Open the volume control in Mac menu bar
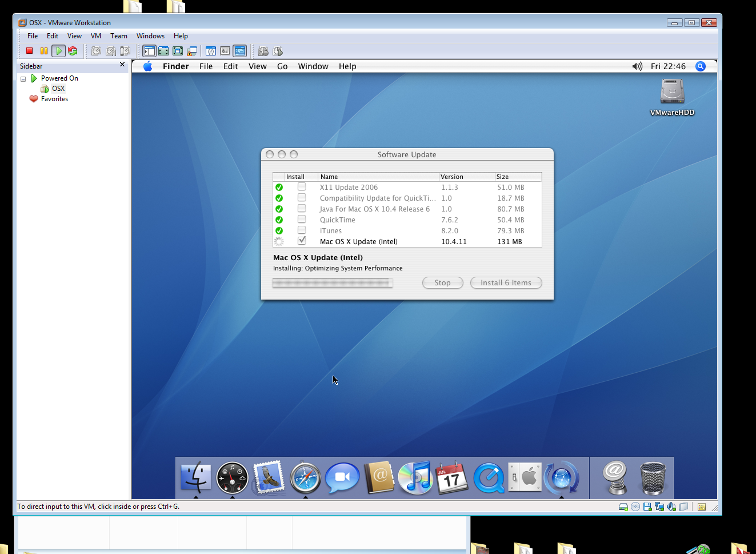Screen dimensions: 756x554 [x=637, y=66]
